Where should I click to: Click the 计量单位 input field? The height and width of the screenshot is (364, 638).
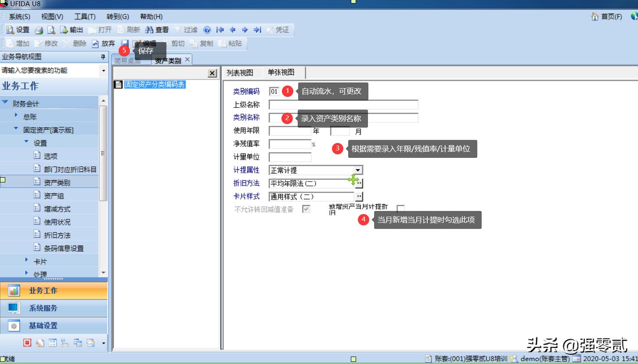(290, 157)
